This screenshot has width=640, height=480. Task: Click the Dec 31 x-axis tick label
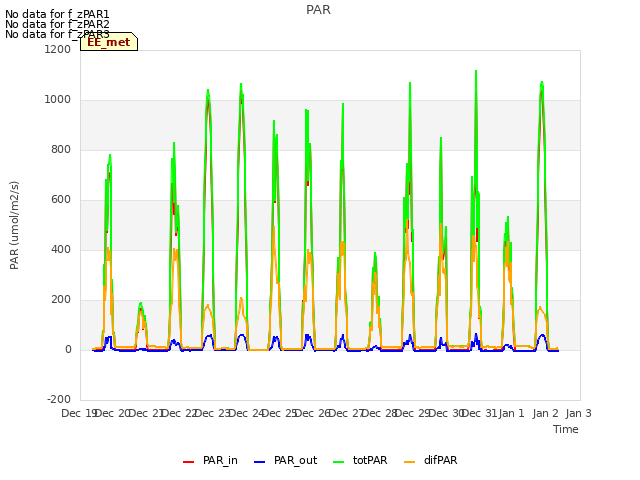[480, 413]
